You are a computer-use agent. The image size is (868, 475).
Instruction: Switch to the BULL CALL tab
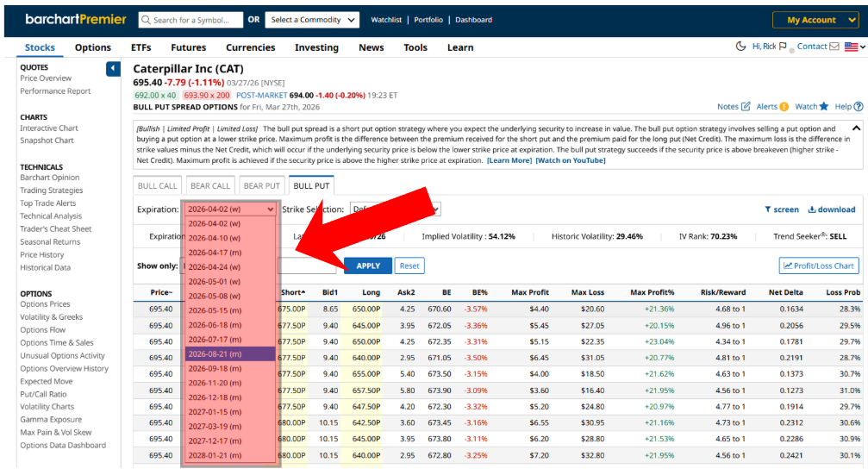click(x=157, y=185)
